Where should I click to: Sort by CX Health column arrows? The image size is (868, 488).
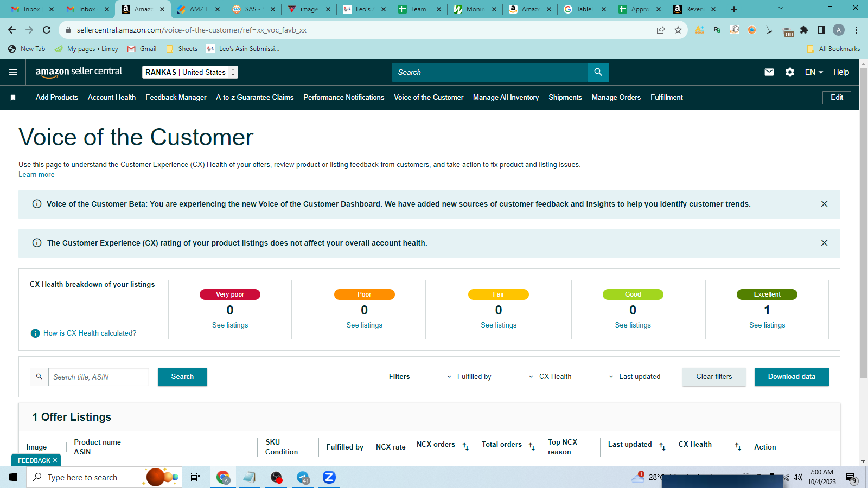tap(738, 446)
